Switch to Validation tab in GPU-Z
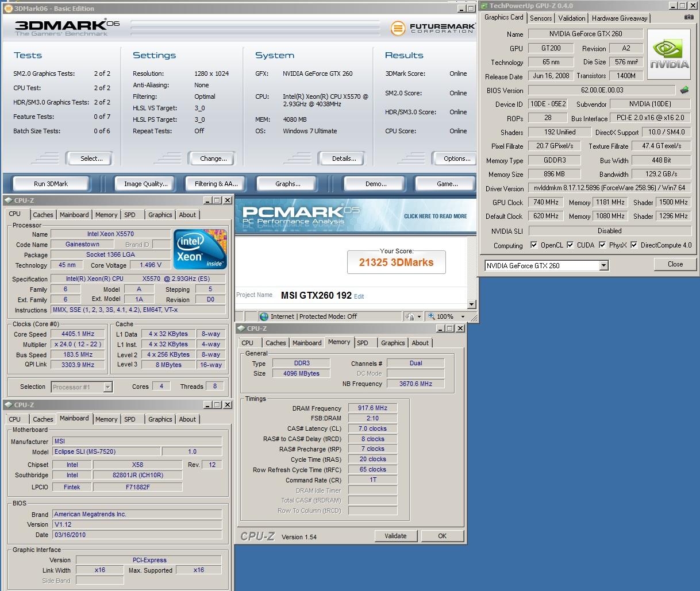 pos(572,18)
